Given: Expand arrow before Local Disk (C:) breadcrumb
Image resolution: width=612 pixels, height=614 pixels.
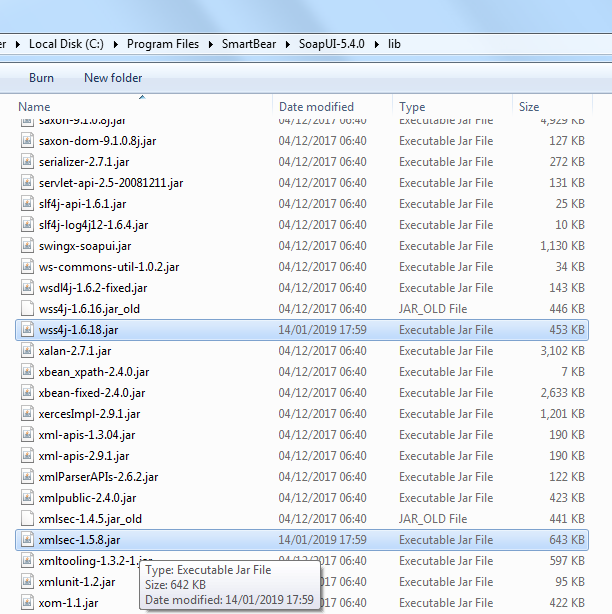Looking at the screenshot, I should coord(18,44).
